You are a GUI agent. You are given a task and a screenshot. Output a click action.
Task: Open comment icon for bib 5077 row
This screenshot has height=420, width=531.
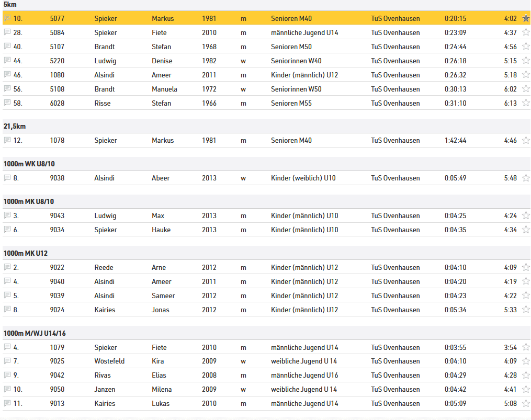click(7, 18)
